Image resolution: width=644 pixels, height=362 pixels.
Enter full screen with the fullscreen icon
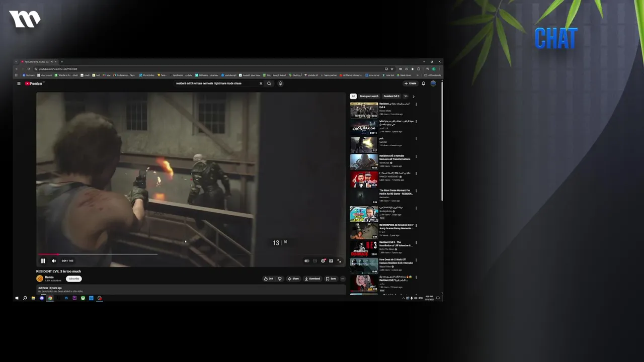coord(339,261)
